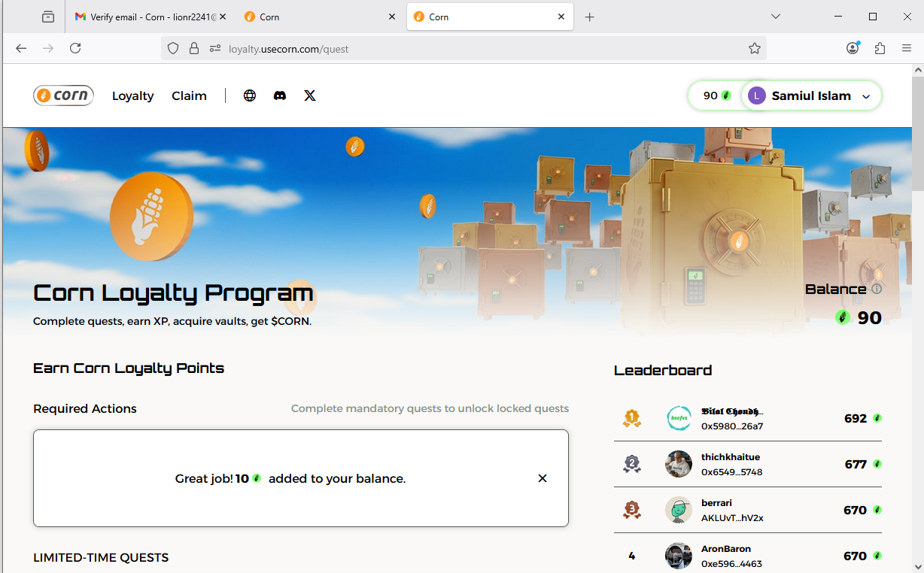This screenshot has width=924, height=573.
Task: Click the tracking protection shield icon
Action: pos(173,48)
